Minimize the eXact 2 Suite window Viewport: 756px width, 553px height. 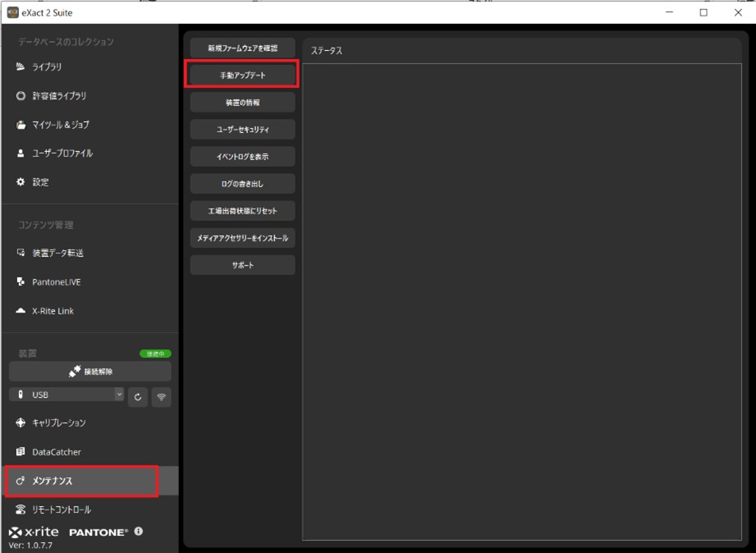click(669, 12)
